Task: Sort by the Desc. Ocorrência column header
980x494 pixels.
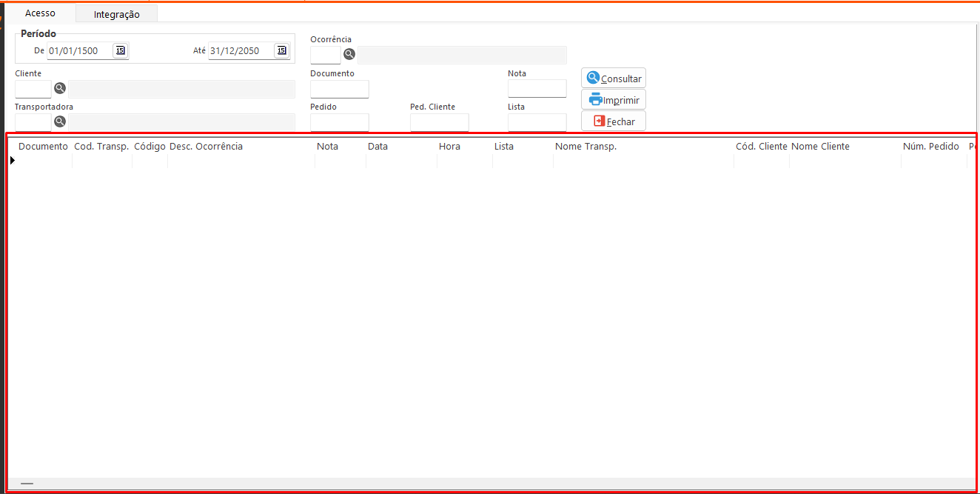Action: [206, 147]
